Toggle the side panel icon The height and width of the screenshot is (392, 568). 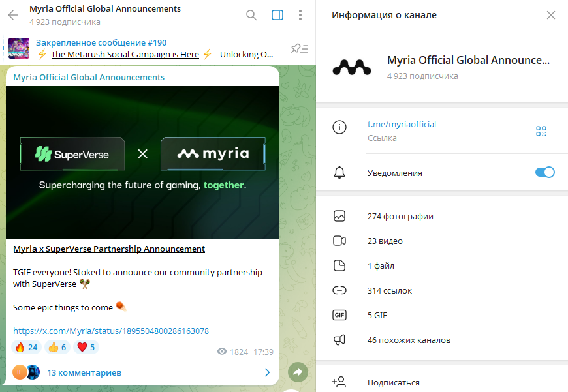click(277, 15)
